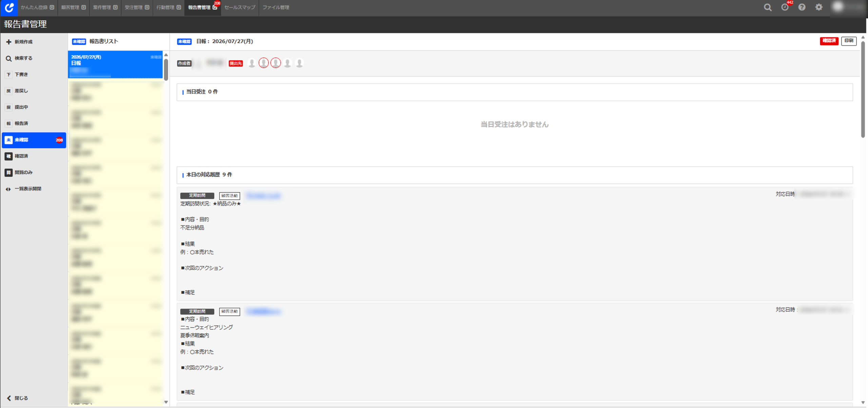This screenshot has width=868, height=408.
Task: Select 下書き in the sidebar
Action: pos(34,75)
